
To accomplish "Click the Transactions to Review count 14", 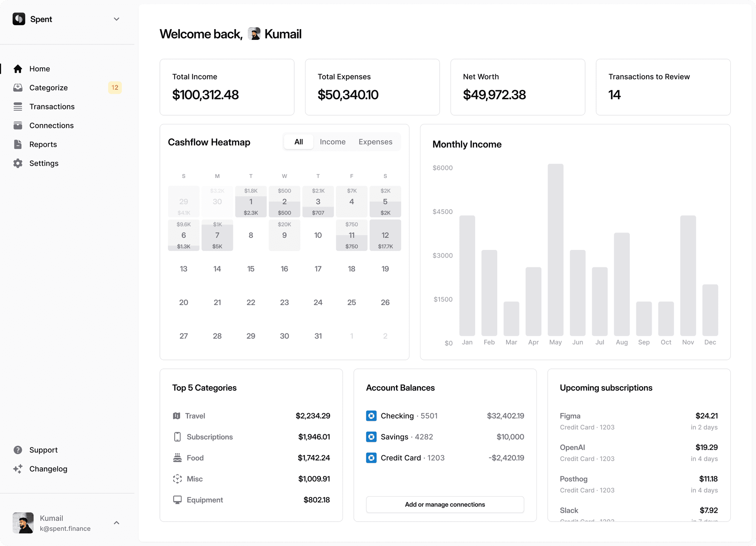I will tap(615, 95).
